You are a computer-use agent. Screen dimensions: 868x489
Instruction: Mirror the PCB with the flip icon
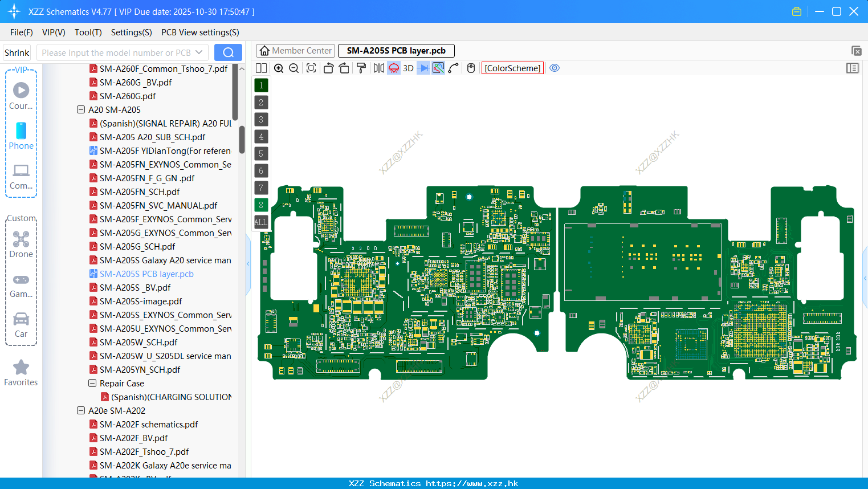(379, 68)
